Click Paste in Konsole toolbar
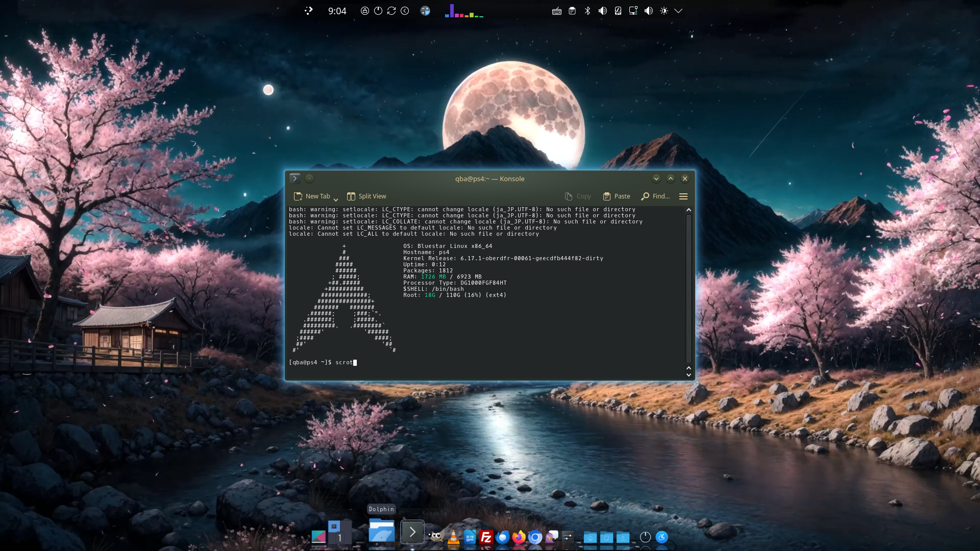The height and width of the screenshot is (551, 980). 617,196
